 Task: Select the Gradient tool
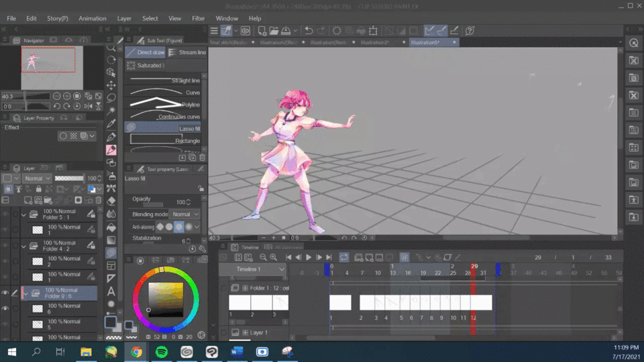coord(111,240)
